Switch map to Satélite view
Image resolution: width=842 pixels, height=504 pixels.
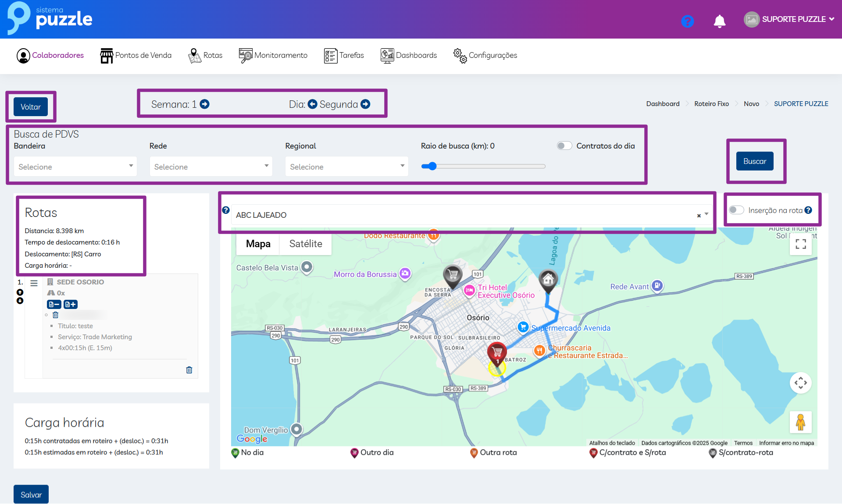(x=305, y=244)
